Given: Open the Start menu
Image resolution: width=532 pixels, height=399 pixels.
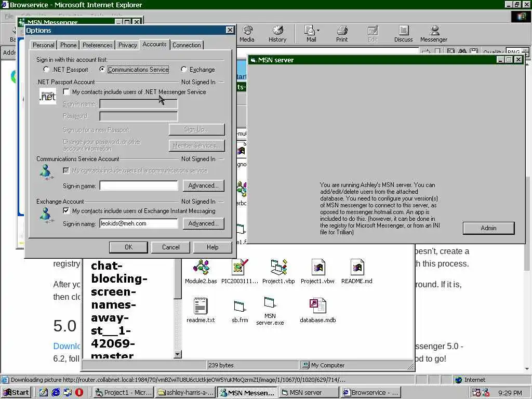Looking at the screenshot, I should click(16, 393).
